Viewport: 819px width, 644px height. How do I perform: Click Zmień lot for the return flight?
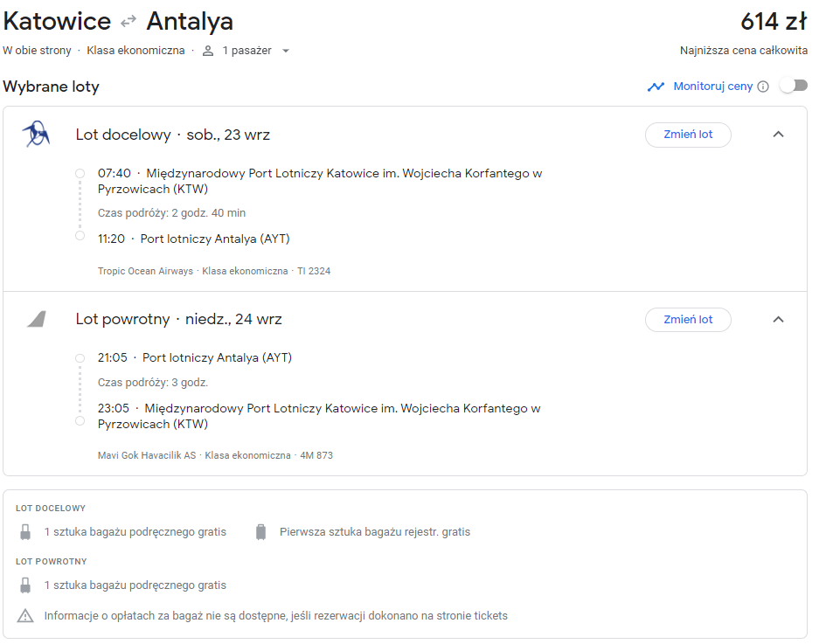tap(688, 320)
